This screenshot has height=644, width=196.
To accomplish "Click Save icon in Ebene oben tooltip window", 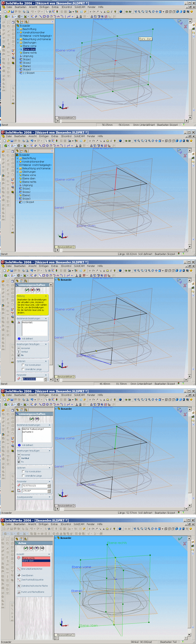I will (13, 11).
